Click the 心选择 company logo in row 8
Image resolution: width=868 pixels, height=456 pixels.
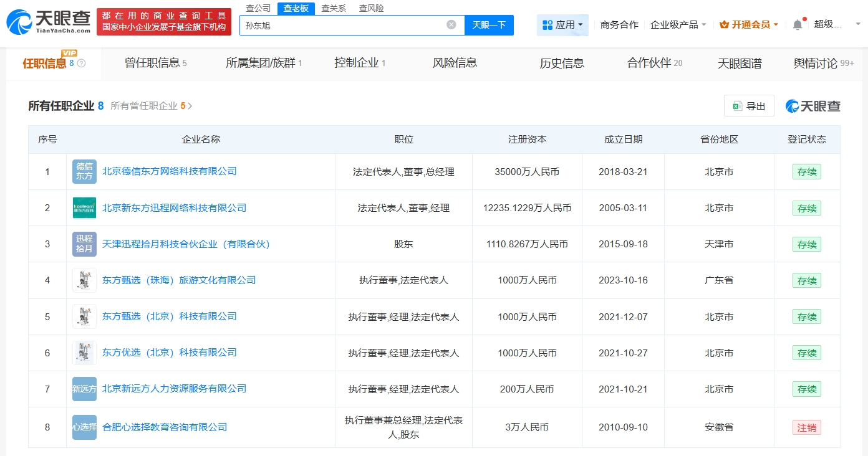[84, 427]
